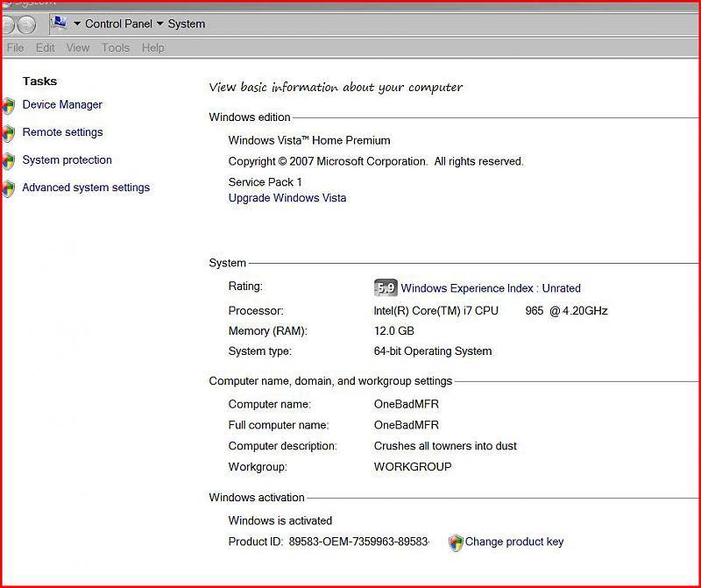Open the File menu
Image resolution: width=701 pixels, height=588 pixels.
click(15, 47)
